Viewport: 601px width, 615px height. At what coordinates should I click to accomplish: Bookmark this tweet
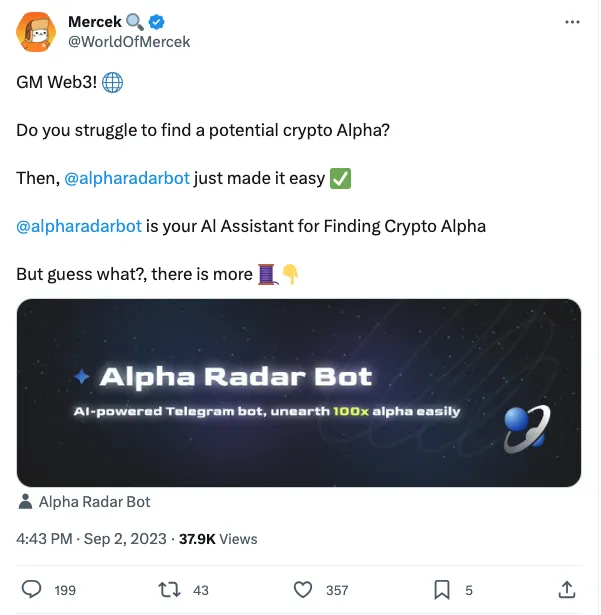442,589
